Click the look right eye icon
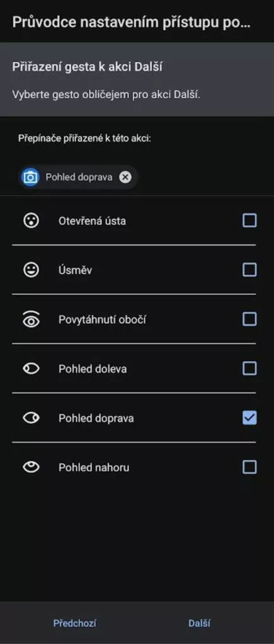The height and width of the screenshot is (644, 274). (x=31, y=418)
